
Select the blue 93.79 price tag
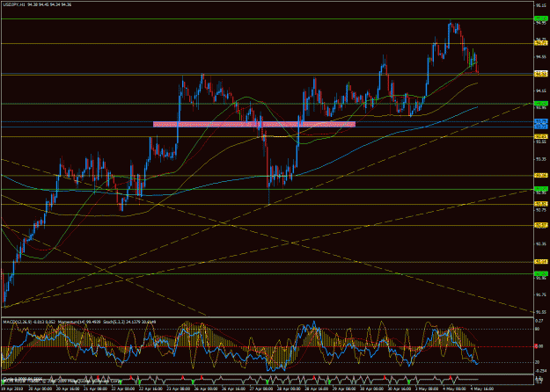coord(541,121)
